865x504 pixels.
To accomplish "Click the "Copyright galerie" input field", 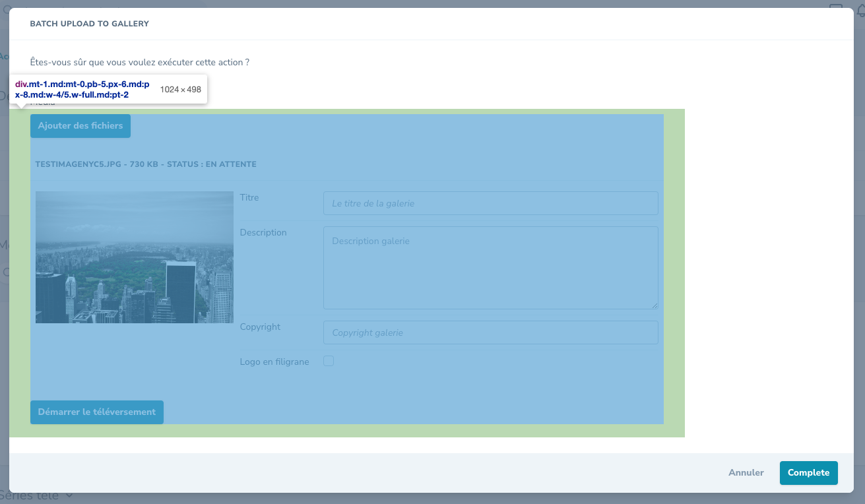I will tap(490, 332).
